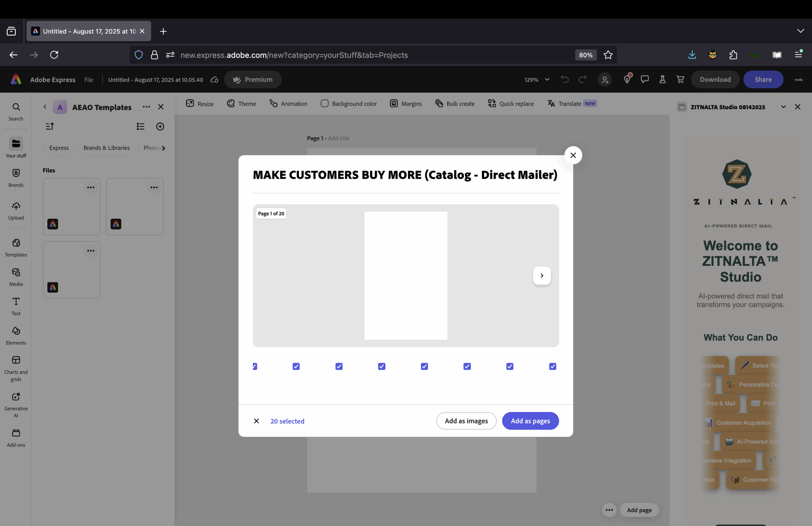This screenshot has width=812, height=526.
Task: Go to next page in preview dialog
Action: click(542, 275)
